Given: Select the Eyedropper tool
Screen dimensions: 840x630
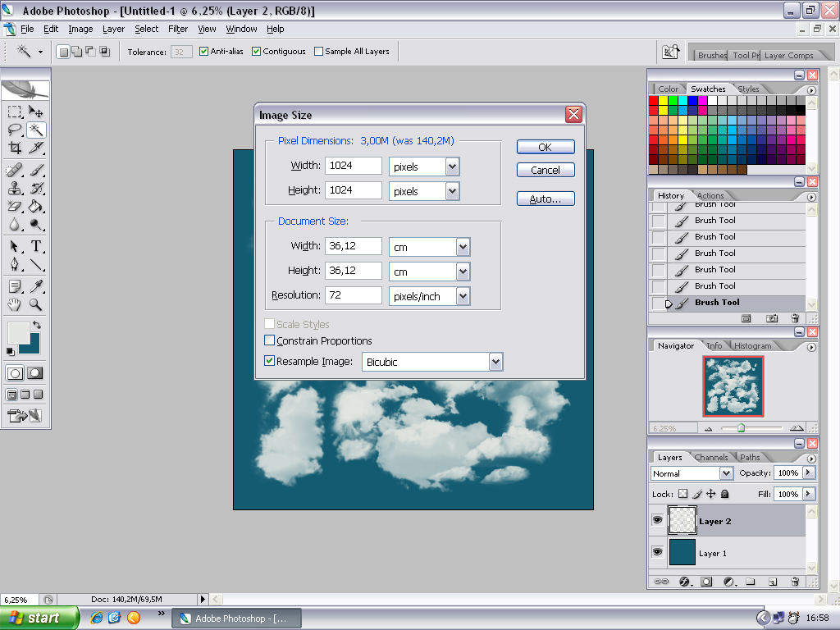Looking at the screenshot, I should (36, 286).
